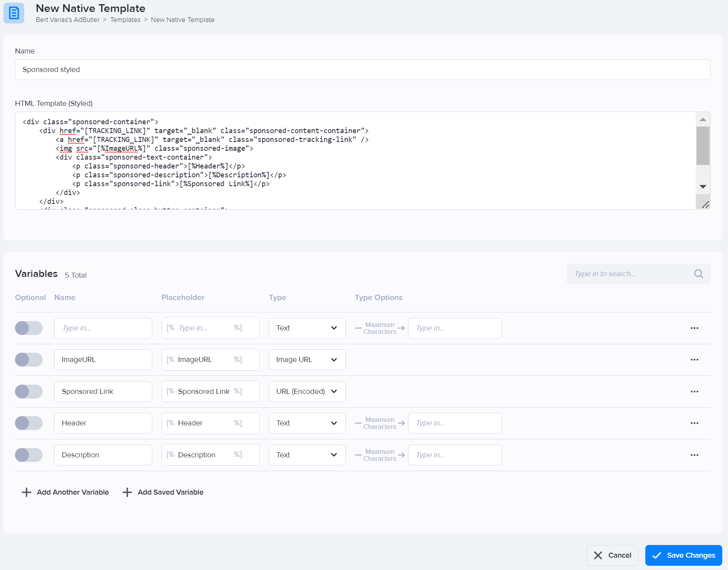Open the options ellipsis for the Description row

694,455
